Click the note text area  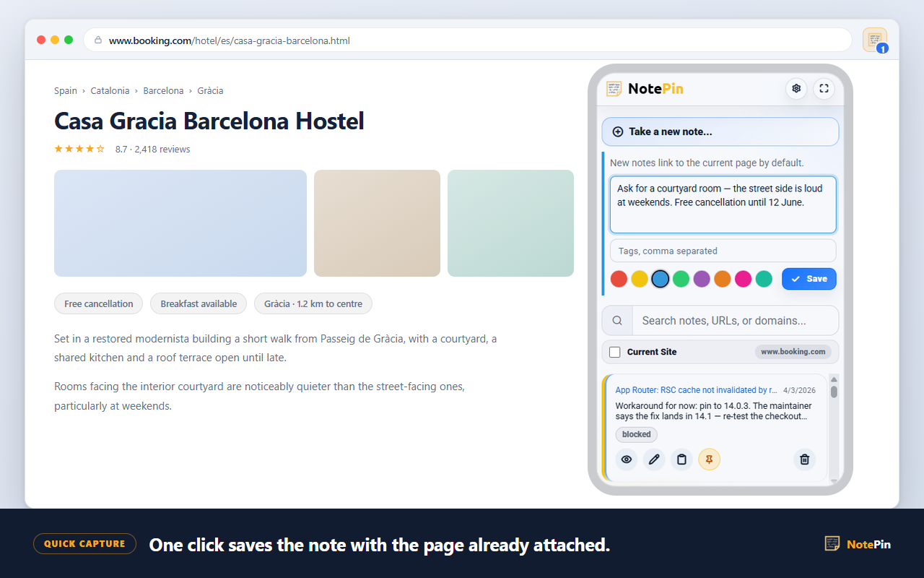pyautogui.click(x=723, y=204)
